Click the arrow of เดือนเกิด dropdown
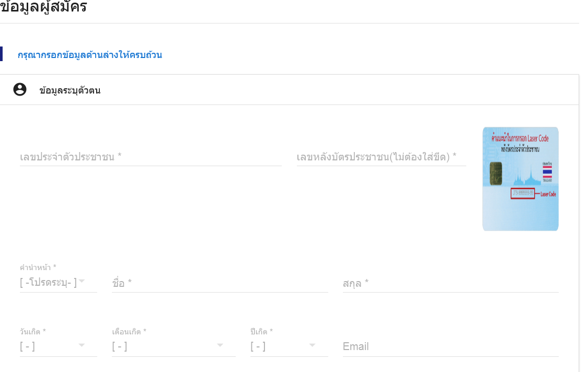The image size is (588, 372). [220, 345]
